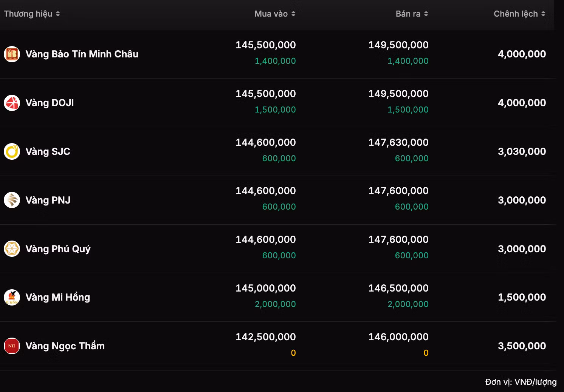The image size is (564, 392).
Task: Select Ngọc Thẩm buy price 142,500,000
Action: [266, 337]
